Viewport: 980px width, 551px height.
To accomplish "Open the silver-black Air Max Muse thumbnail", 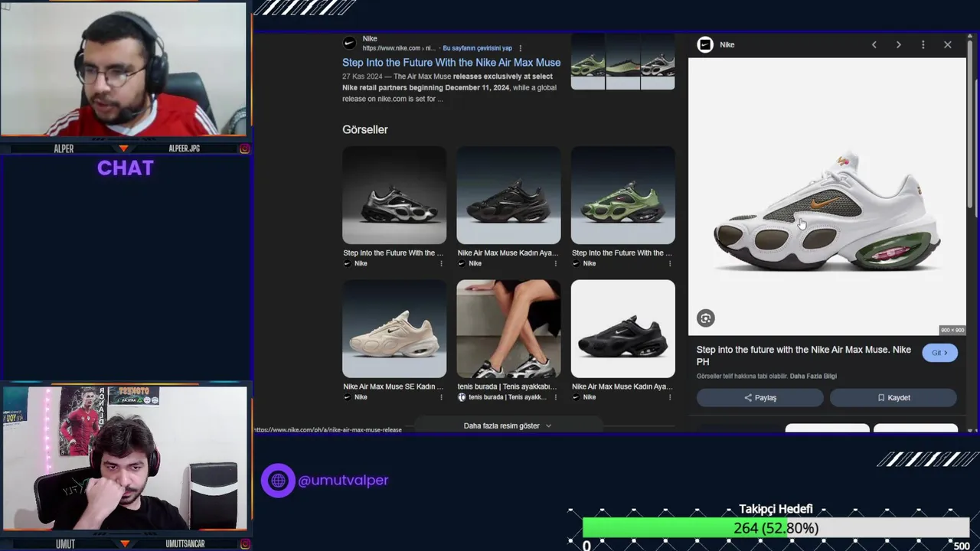I will 394,195.
